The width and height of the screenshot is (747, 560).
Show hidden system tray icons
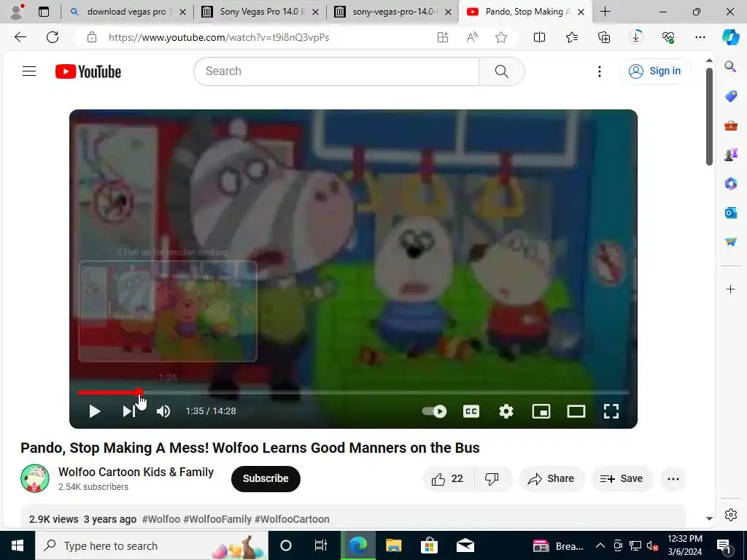tap(600, 545)
